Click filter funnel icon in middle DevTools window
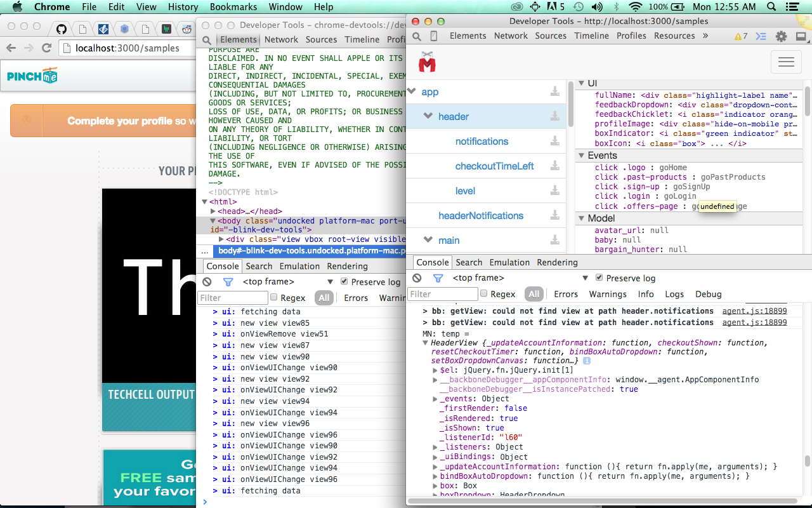Viewport: 812px width, 508px height. tap(228, 282)
